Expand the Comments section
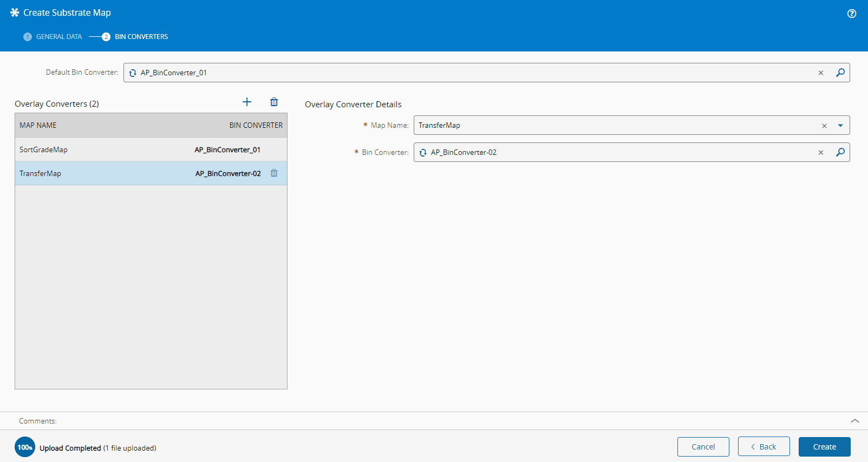Image resolution: width=868 pixels, height=462 pixels. pyautogui.click(x=854, y=421)
